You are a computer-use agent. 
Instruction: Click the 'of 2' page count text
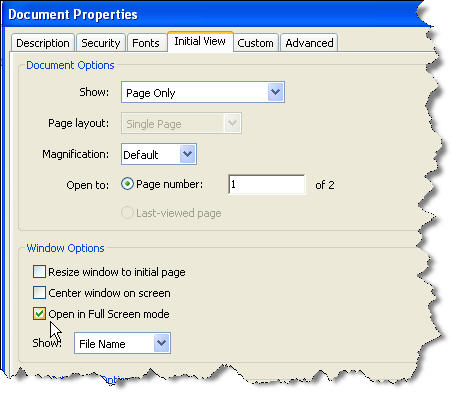[325, 185]
